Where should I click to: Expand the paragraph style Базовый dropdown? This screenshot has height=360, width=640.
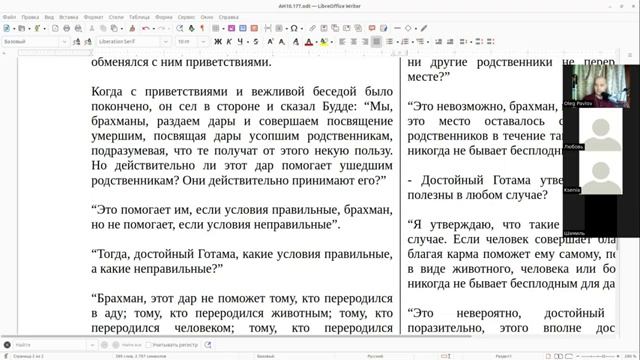point(64,42)
